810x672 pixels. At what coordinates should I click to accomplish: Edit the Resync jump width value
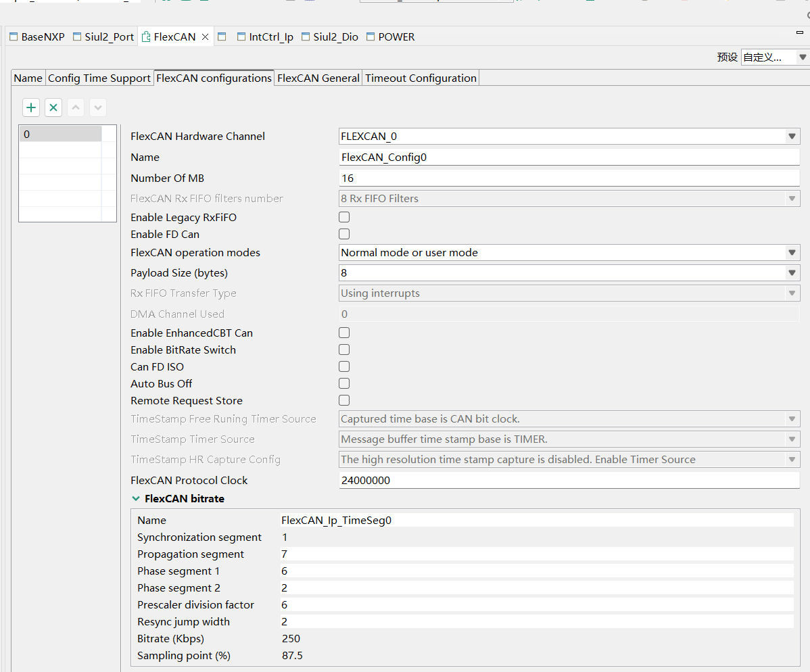pyautogui.click(x=537, y=621)
